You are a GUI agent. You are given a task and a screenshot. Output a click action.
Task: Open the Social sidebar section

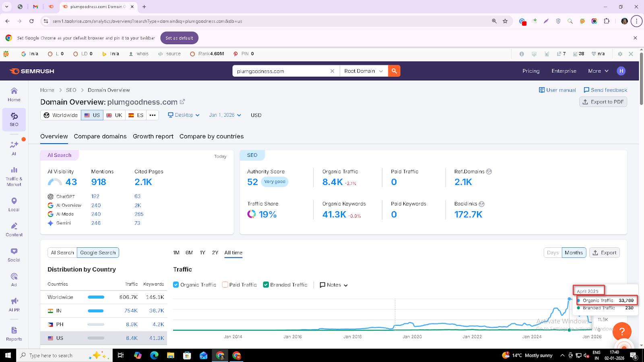click(x=14, y=255)
